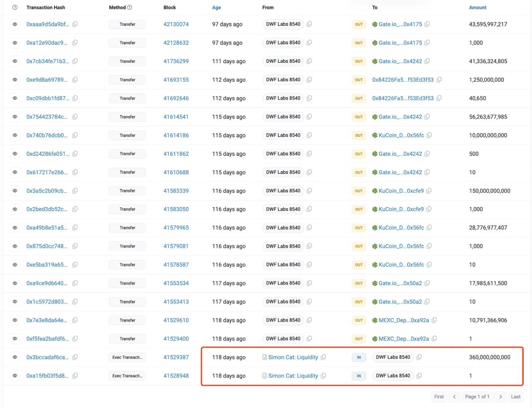Copy transaction hash 0xaaa9d5da9bf…
This screenshot has width=532, height=408.
click(75, 24)
